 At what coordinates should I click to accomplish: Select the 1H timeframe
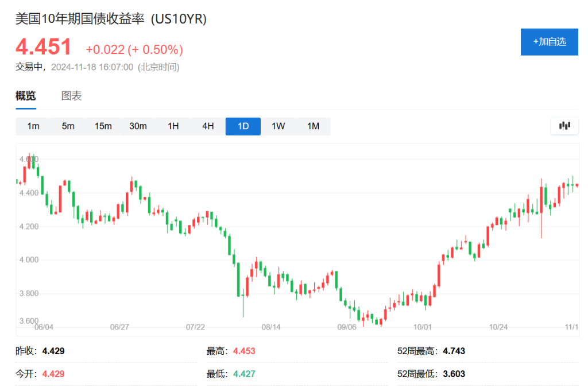click(173, 126)
